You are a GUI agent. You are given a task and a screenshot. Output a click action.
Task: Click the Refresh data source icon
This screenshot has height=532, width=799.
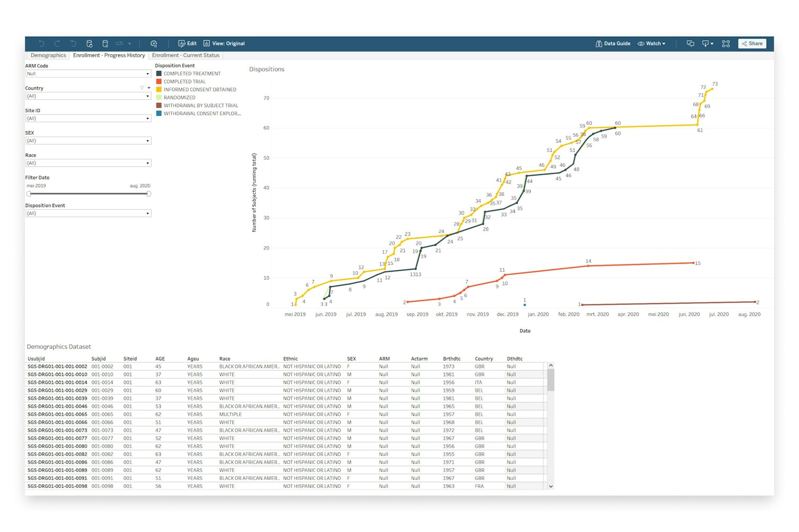pos(89,44)
